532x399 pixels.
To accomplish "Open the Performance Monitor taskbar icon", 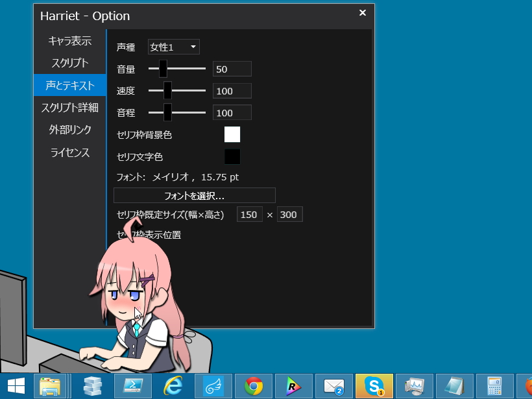I will click(414, 386).
